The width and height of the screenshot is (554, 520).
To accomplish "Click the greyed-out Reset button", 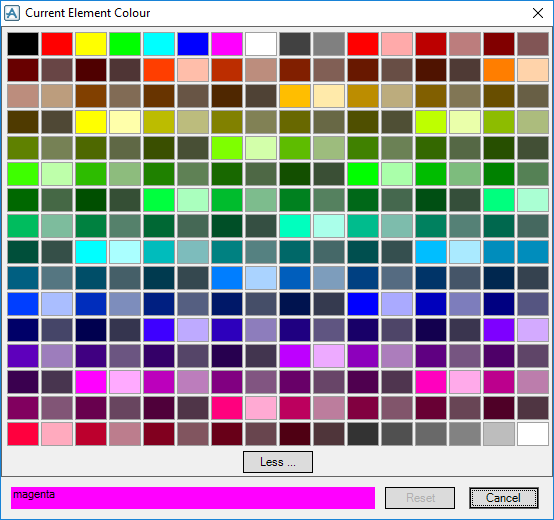I will pos(420,498).
